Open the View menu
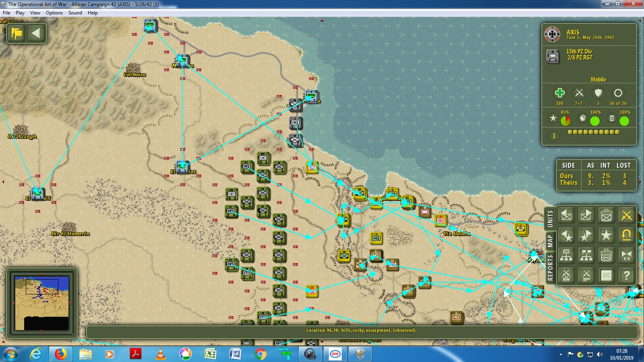This screenshot has width=644, height=362. coord(35,13)
